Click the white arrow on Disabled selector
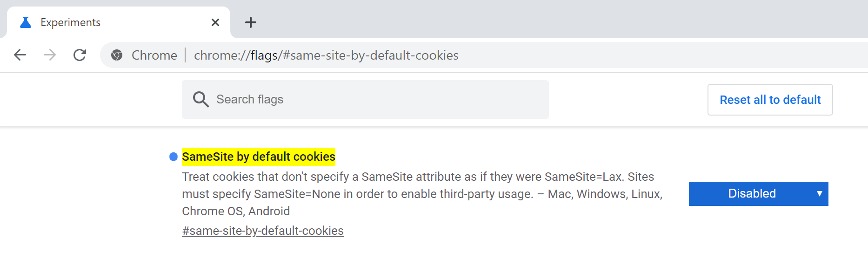The width and height of the screenshot is (868, 260). 819,193
